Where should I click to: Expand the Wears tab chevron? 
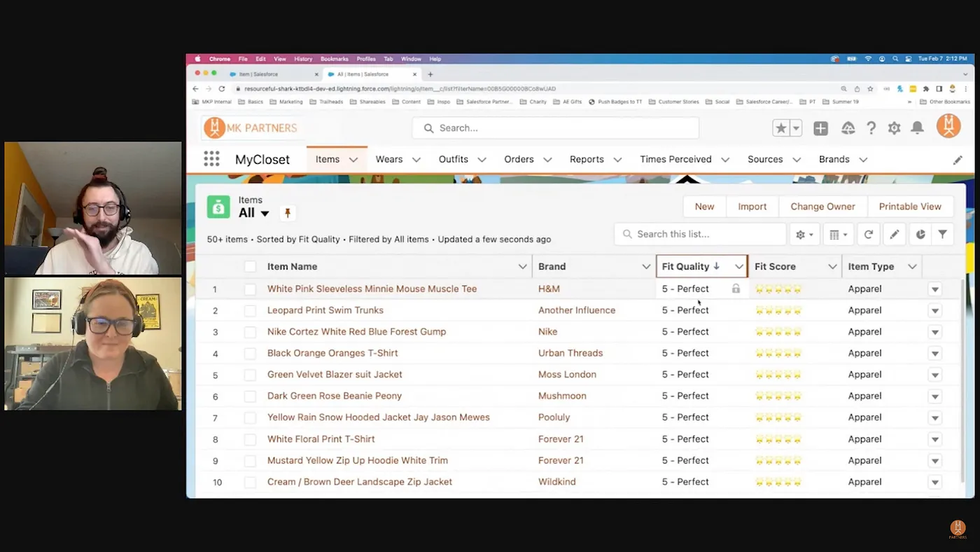416,160
